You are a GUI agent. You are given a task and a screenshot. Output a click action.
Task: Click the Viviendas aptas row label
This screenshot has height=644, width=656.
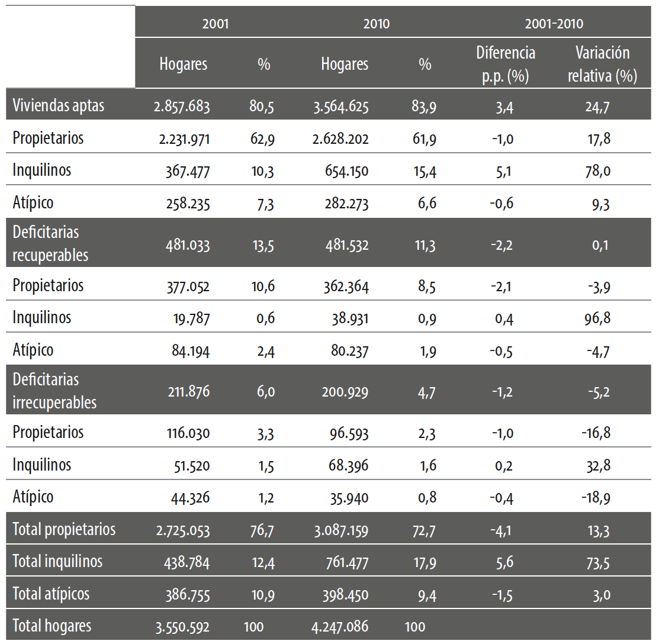coord(59,106)
